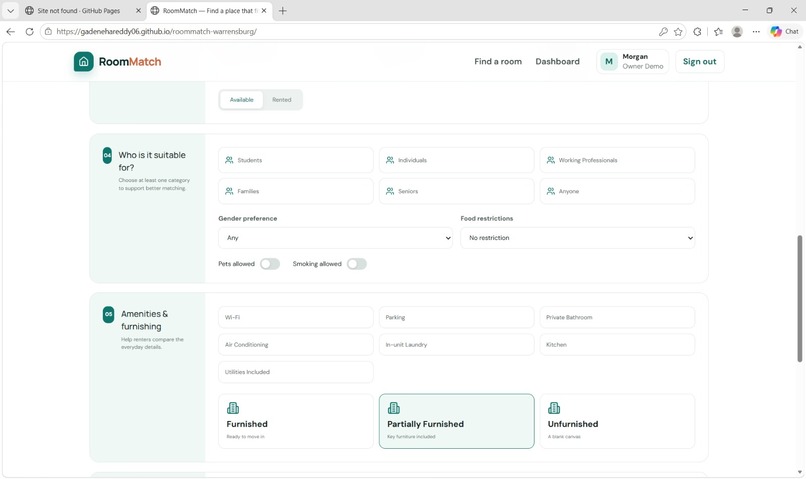Select the Parking amenity
The height and width of the screenshot is (479, 806).
click(x=456, y=318)
